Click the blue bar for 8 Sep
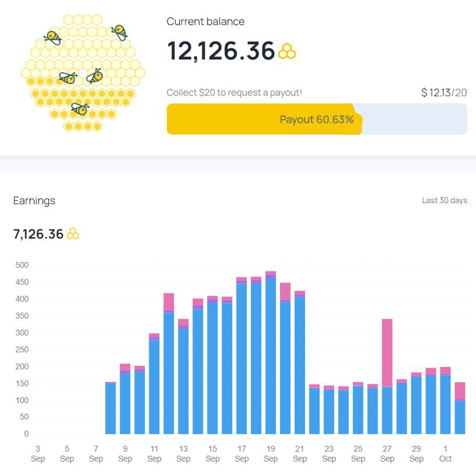This screenshot has height=472, width=476. [x=111, y=408]
